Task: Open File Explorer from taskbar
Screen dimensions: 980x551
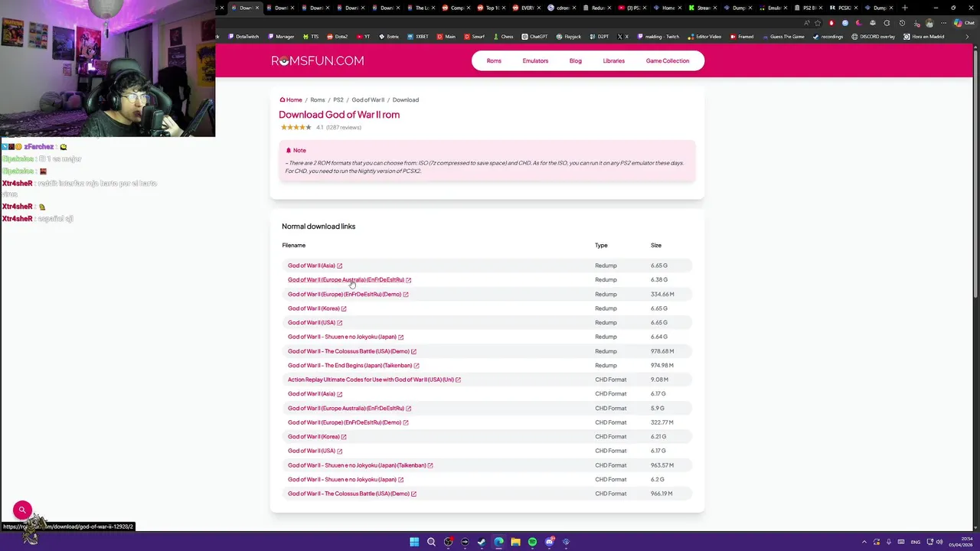Action: coord(515,542)
